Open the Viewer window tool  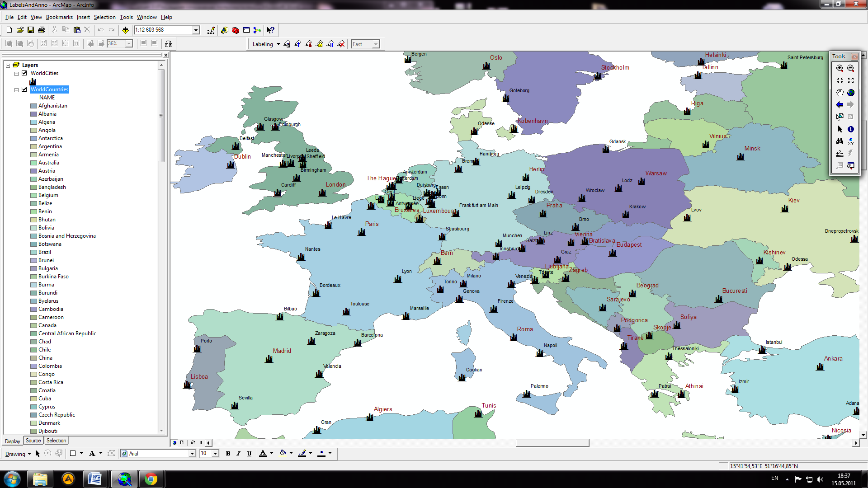click(850, 166)
